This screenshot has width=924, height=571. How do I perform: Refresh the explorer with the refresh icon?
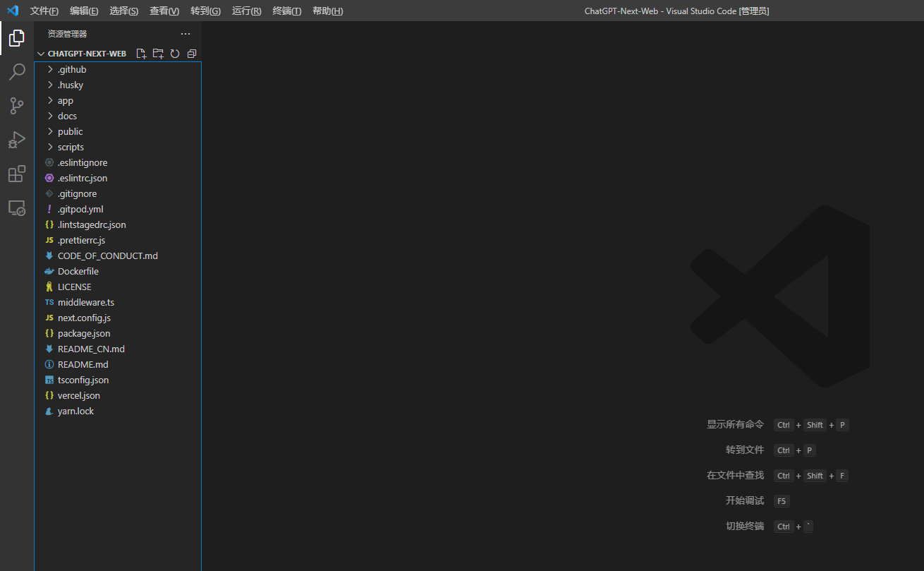pyautogui.click(x=175, y=54)
